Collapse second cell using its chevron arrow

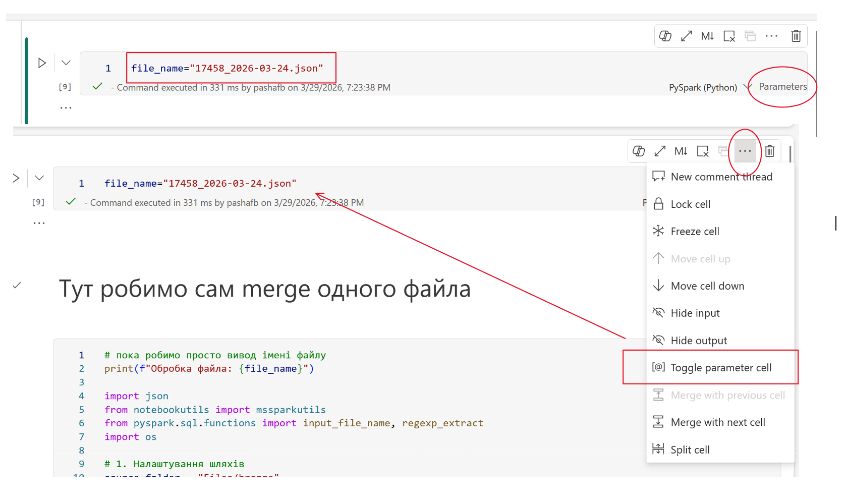tap(39, 178)
